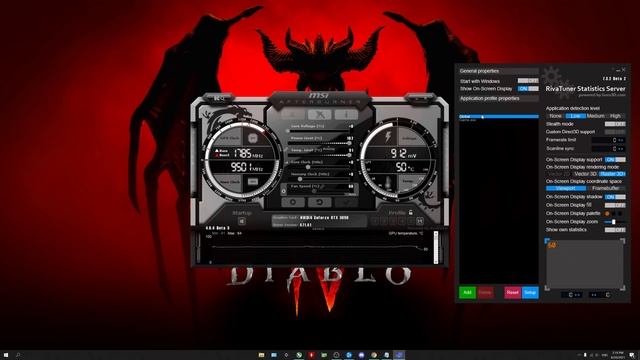Screen dimensions: 640x360
Task: Click Power Limit slider
Action: tap(319, 143)
